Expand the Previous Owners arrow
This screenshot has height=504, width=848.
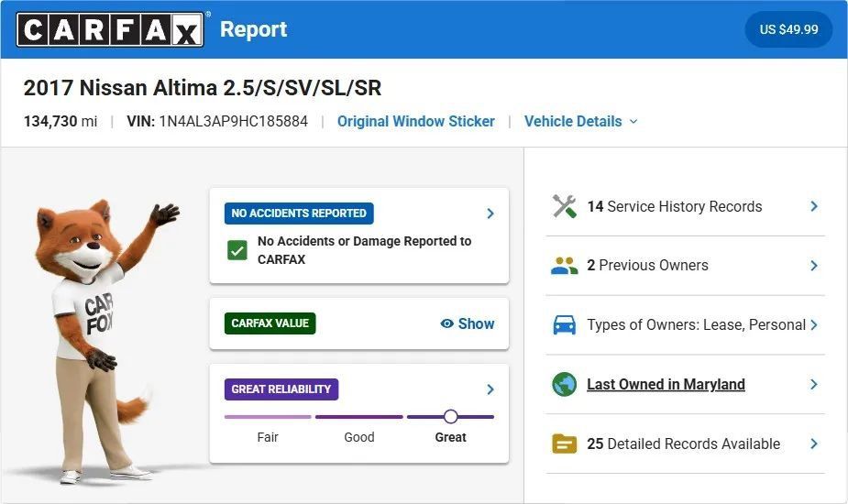814,266
